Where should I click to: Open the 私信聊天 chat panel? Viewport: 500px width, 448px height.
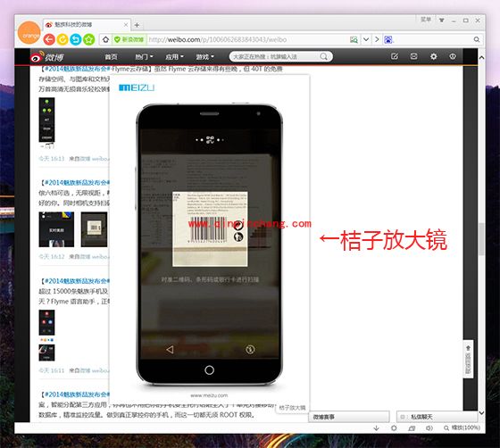point(437,417)
